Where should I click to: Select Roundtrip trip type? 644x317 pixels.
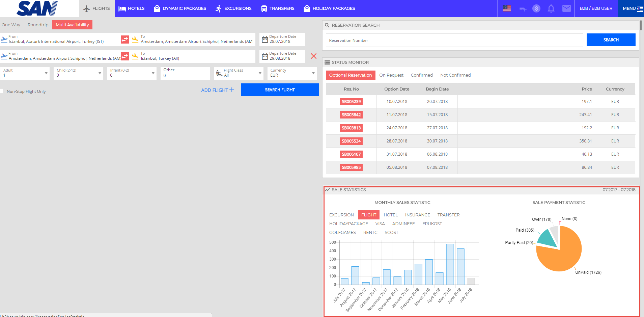click(38, 25)
